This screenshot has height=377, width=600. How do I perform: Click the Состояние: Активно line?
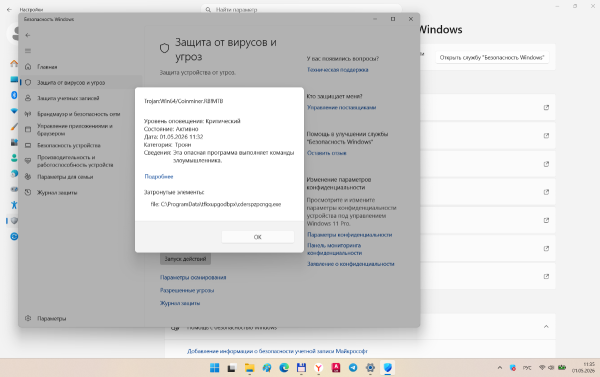point(171,129)
